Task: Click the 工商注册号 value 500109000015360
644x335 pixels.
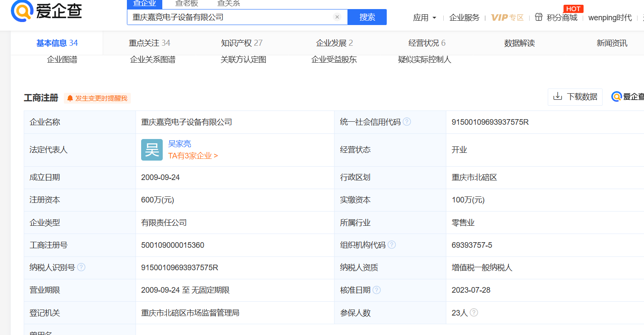Action: click(173, 245)
